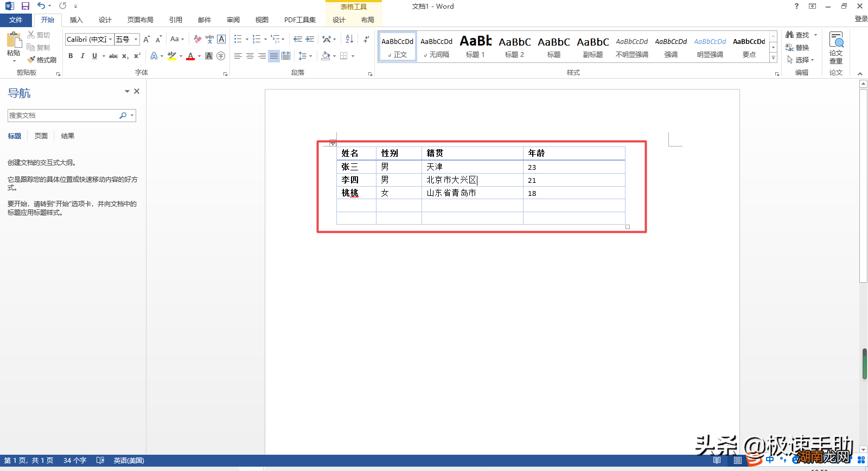Open the File (文件) tab

16,20
